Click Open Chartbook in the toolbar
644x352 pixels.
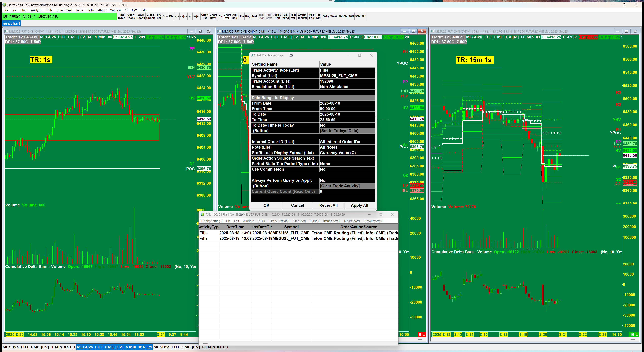131,16
